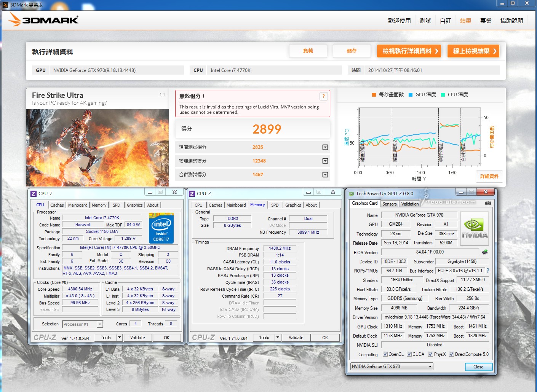
Task: Open the 協助說明 tab in 3DMark
Action: [x=511, y=21]
